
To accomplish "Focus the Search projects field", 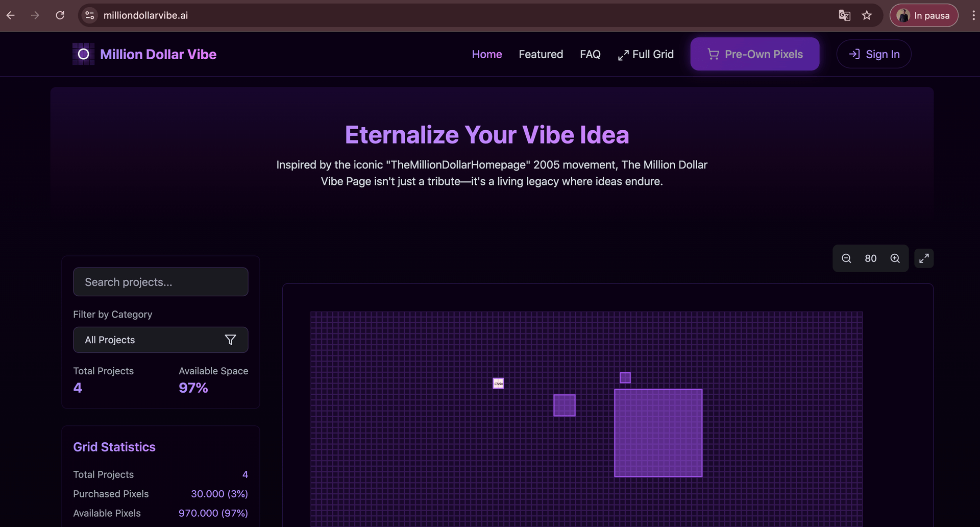I will 160,282.
